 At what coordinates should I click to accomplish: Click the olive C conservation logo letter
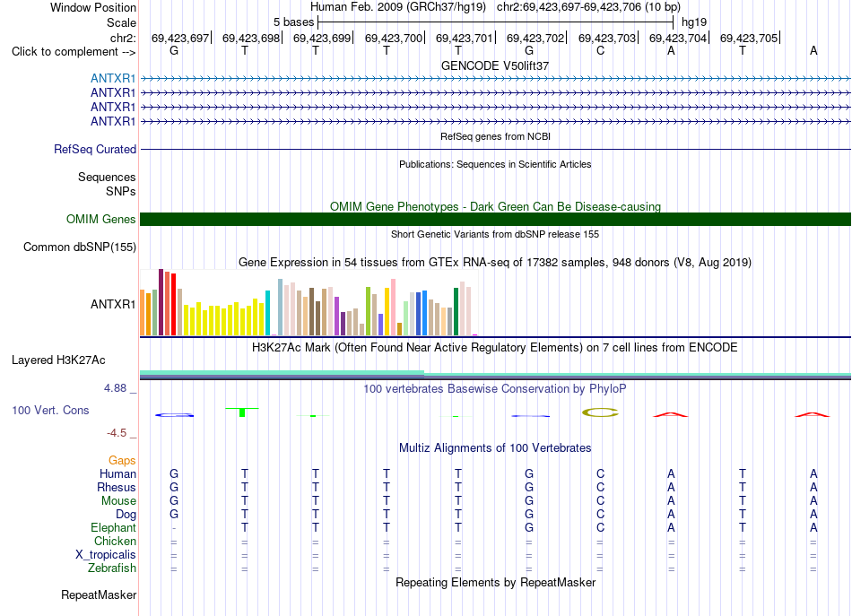pyautogui.click(x=600, y=412)
